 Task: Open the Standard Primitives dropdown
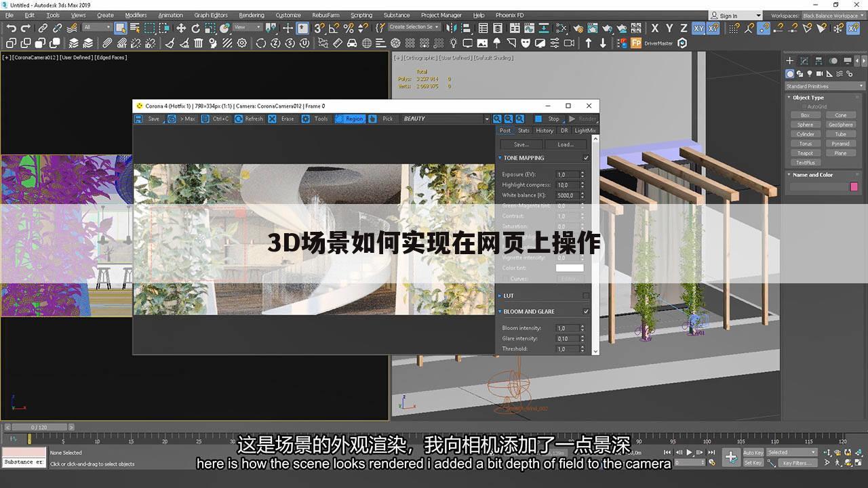tap(824, 85)
